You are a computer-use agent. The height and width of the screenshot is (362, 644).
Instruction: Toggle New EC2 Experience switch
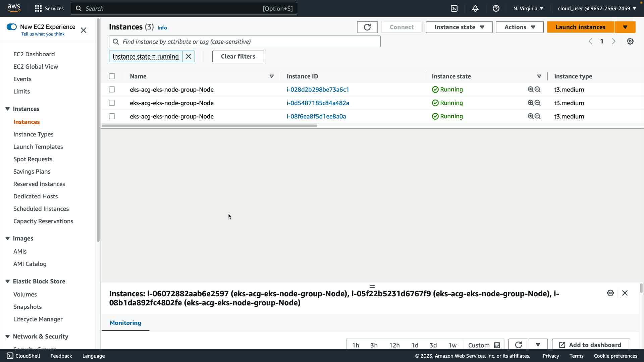pos(12,27)
